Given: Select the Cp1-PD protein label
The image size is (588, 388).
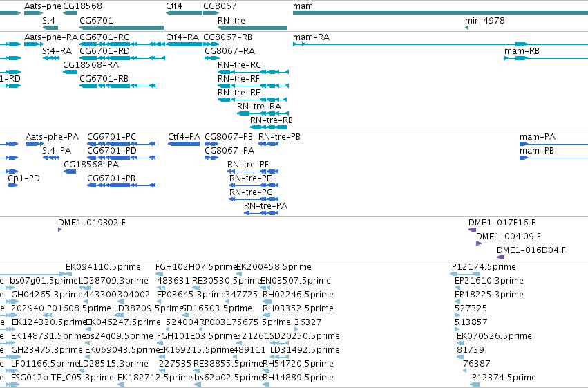Looking at the screenshot, I should [23, 178].
